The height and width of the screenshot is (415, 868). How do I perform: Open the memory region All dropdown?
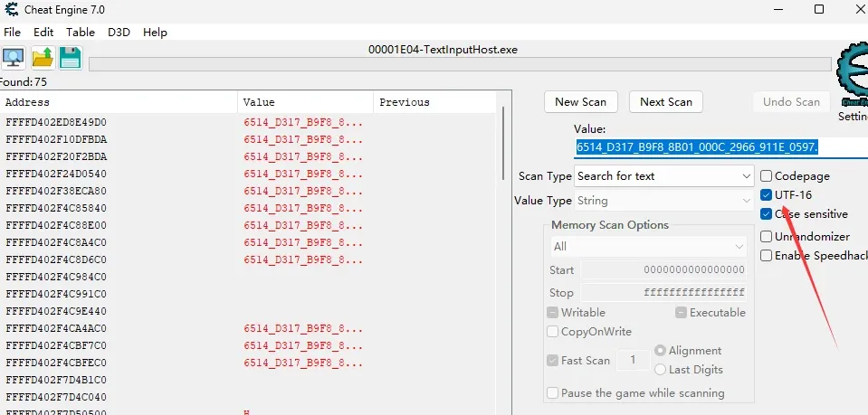648,246
